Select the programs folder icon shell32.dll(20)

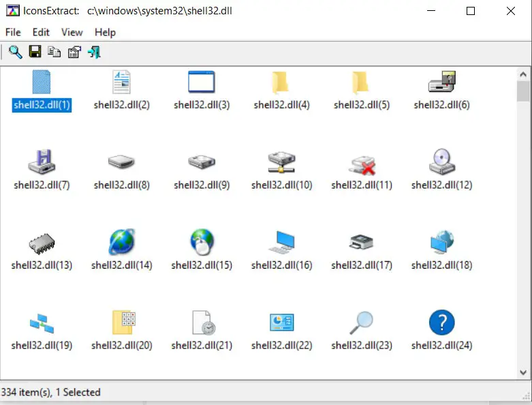coord(123,322)
